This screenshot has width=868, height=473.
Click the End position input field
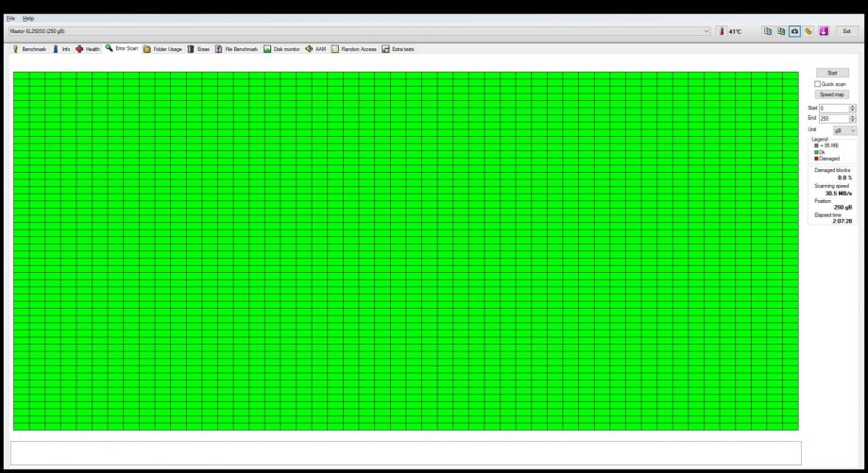pos(834,119)
